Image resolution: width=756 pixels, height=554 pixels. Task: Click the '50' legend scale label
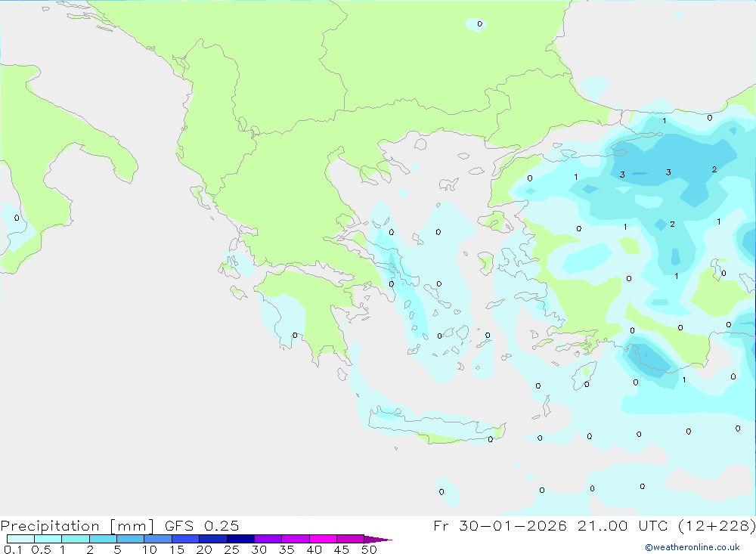369,549
